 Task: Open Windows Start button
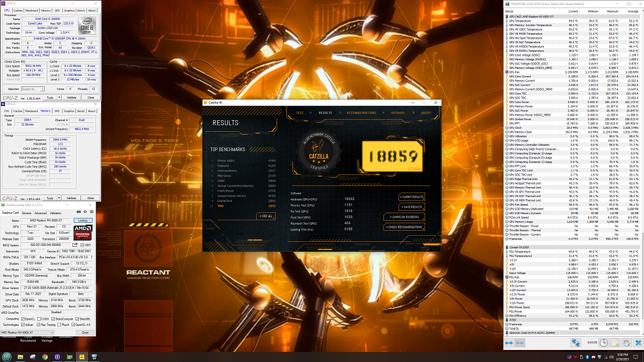click(7, 357)
